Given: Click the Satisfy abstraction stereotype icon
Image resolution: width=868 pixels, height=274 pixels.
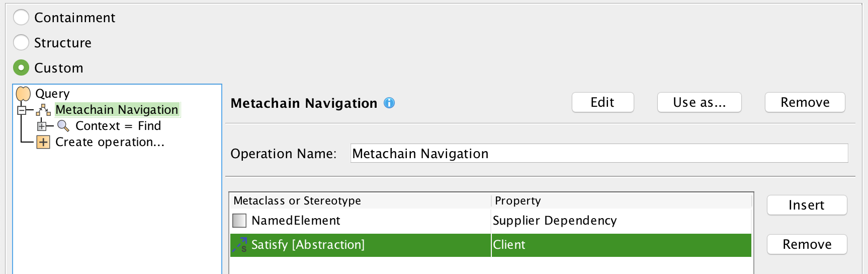Looking at the screenshot, I should click(240, 245).
